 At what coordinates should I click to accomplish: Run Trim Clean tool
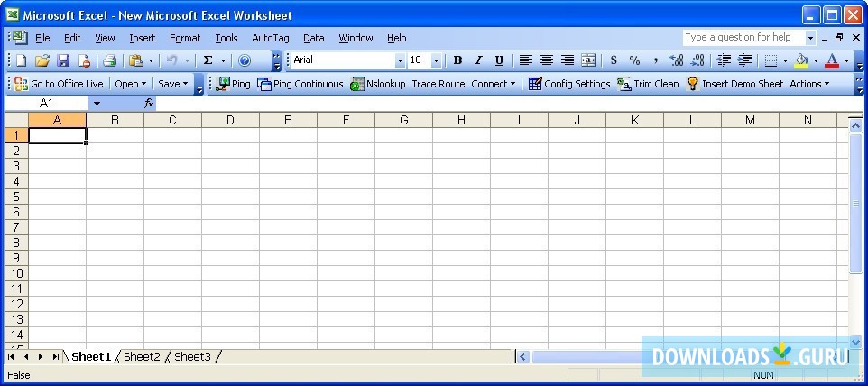(x=648, y=84)
